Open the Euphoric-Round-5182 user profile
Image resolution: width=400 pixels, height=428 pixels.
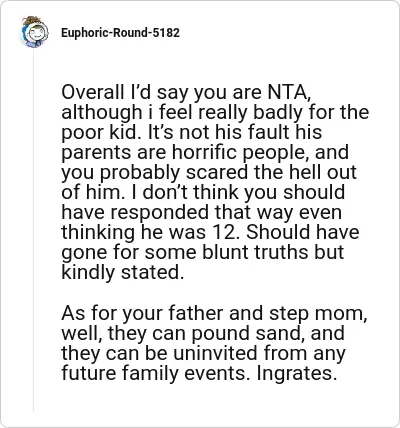[120, 33]
